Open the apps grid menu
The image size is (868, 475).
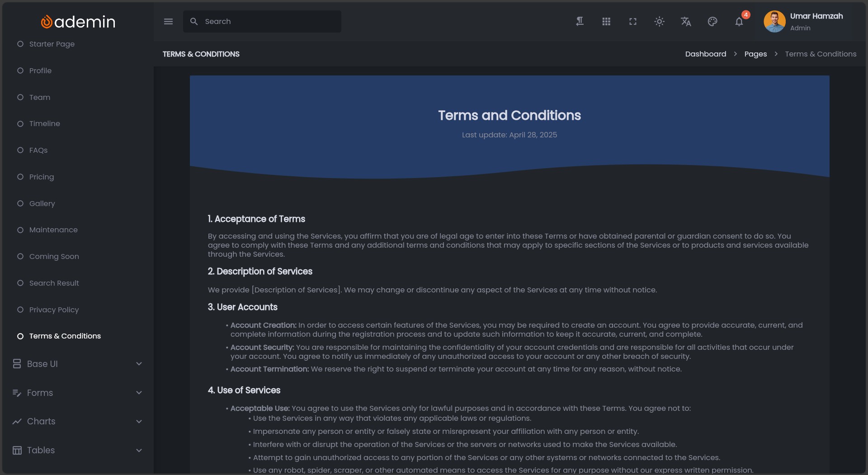point(606,21)
